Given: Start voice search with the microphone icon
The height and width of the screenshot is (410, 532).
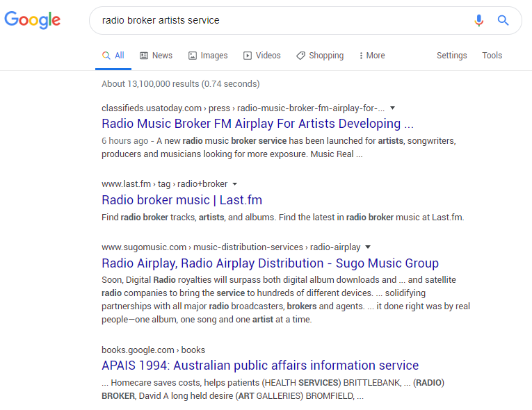Looking at the screenshot, I should (x=478, y=20).
